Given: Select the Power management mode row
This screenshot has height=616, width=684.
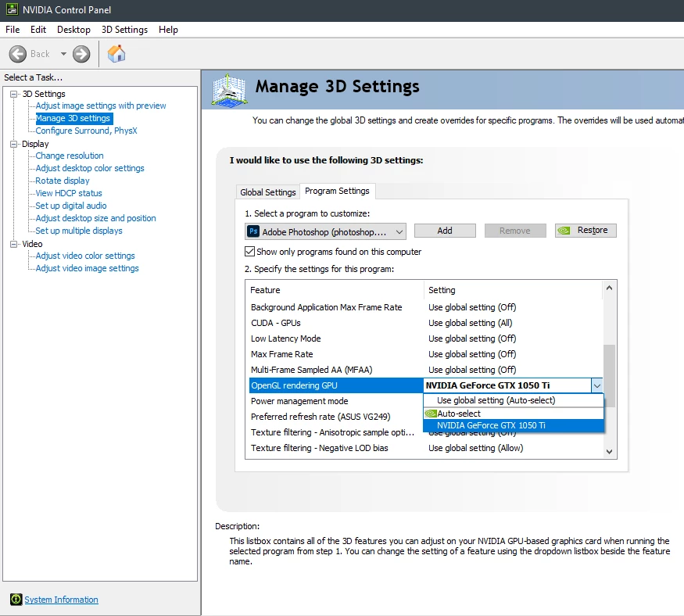Looking at the screenshot, I should [336, 401].
